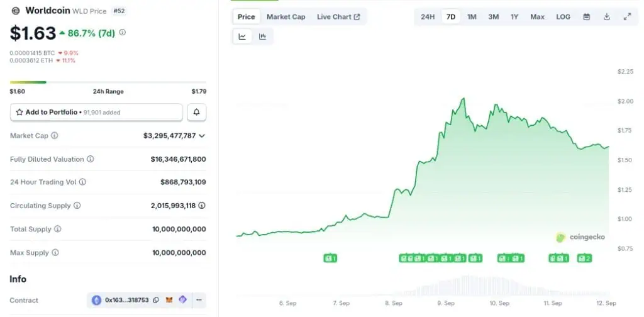Switch to the Market Cap tab
This screenshot has height=317, width=644.
coord(286,17)
